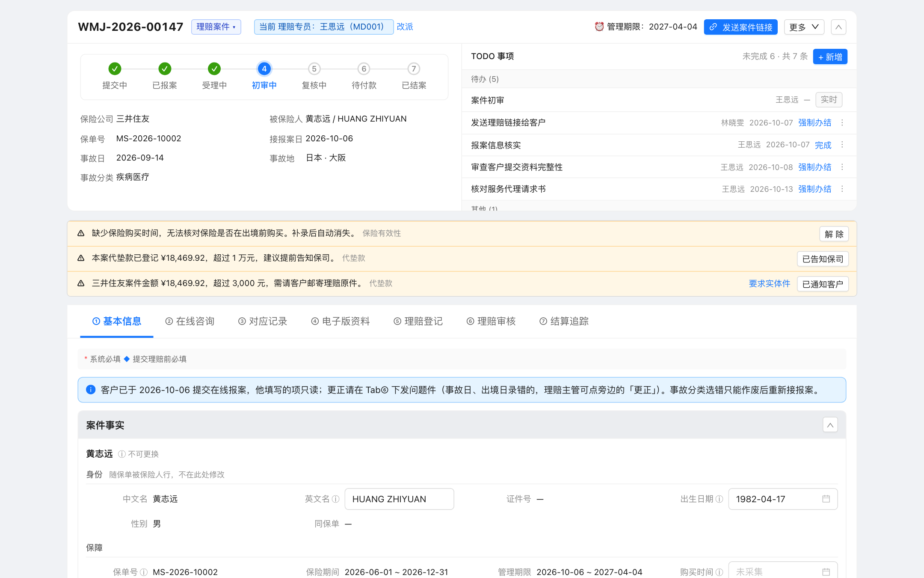The image size is (924, 578).
Task: Click the 已通知客户 button
Action: point(823,284)
